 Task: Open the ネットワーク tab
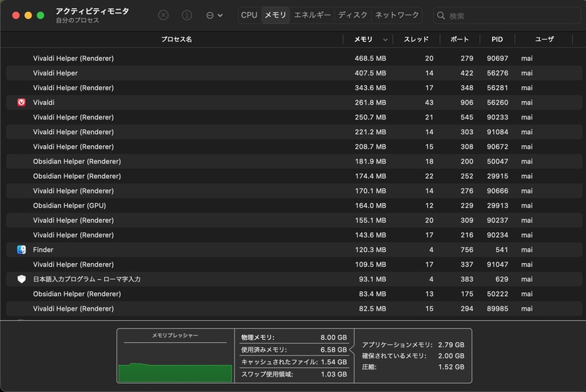[397, 15]
